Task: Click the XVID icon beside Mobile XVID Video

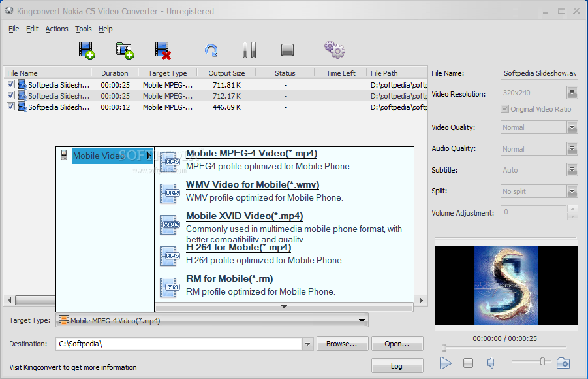Action: [x=170, y=225]
